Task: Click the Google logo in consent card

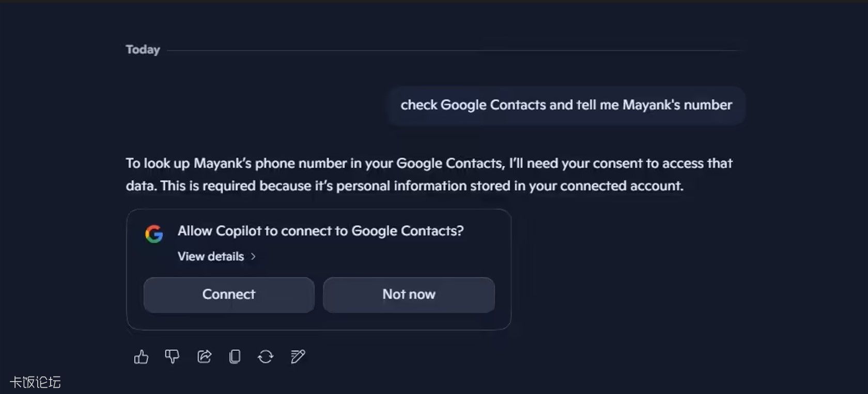Action: pyautogui.click(x=154, y=234)
